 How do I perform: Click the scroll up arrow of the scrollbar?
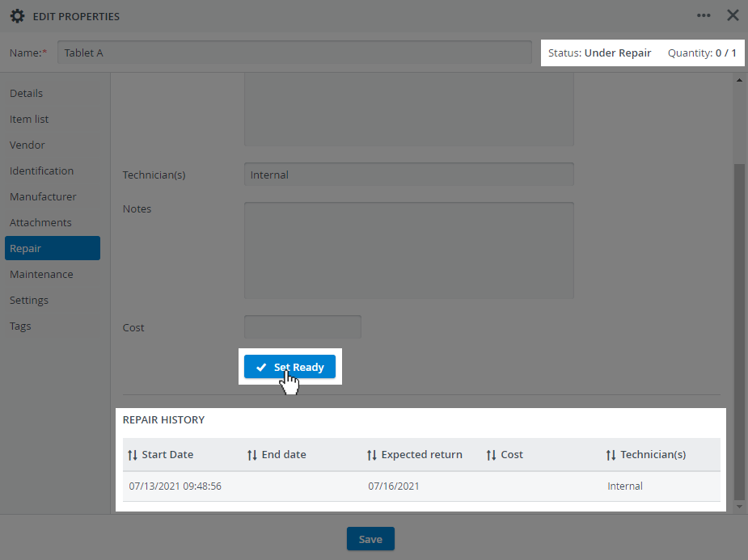[739, 80]
